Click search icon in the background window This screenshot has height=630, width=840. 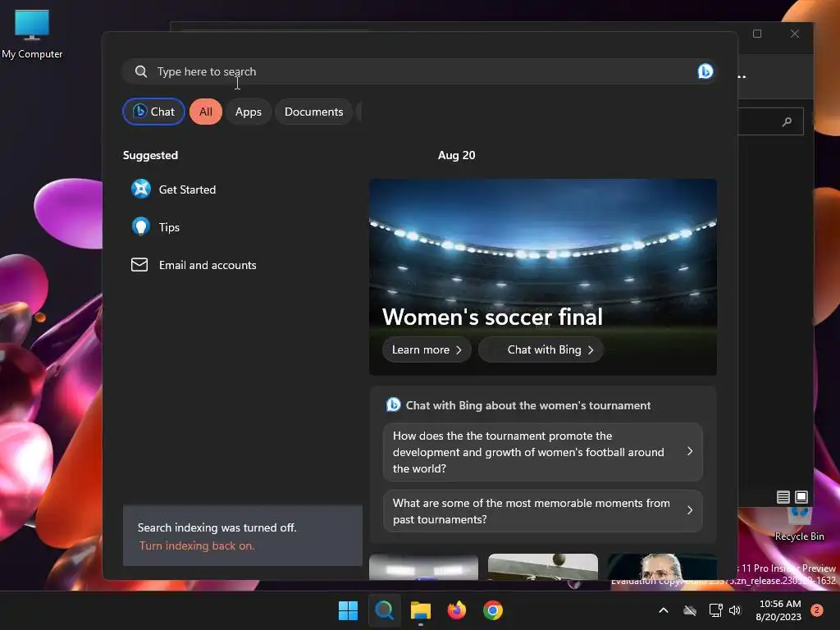787,122
